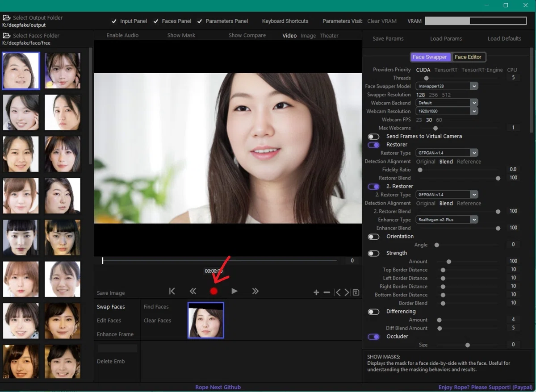Select the Face Swapper tab
This screenshot has width=536, height=392.
[430, 57]
